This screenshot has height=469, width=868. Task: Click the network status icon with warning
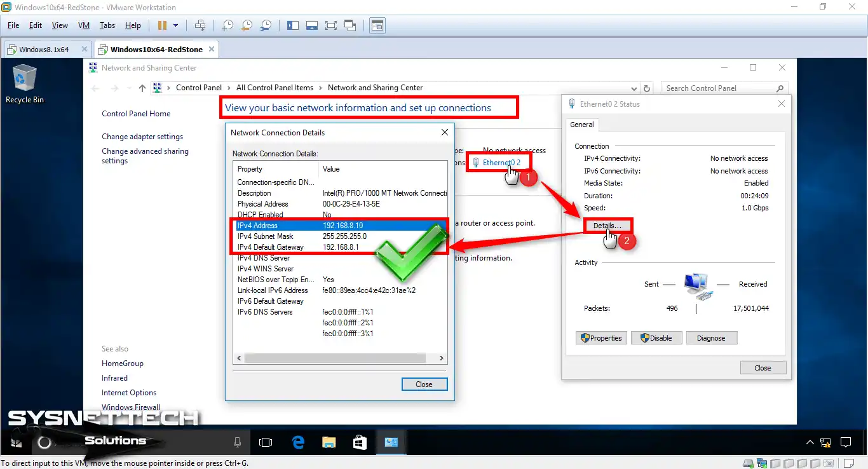click(825, 442)
